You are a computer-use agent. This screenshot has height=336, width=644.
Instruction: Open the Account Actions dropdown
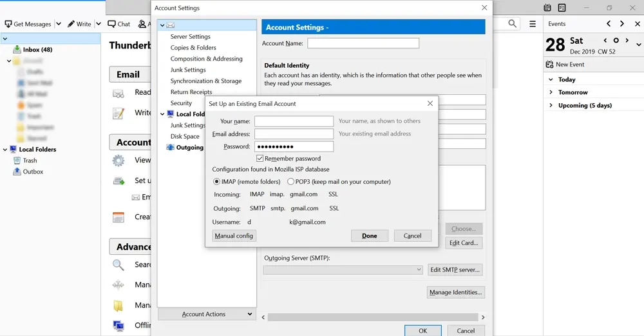[x=206, y=314]
